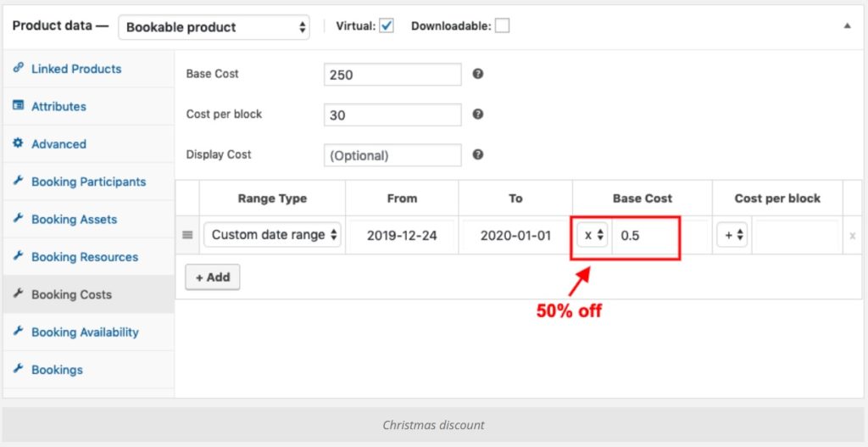Viewport: 868px width, 447px height.
Task: Select the Booking Assets tab
Action: (x=88, y=220)
